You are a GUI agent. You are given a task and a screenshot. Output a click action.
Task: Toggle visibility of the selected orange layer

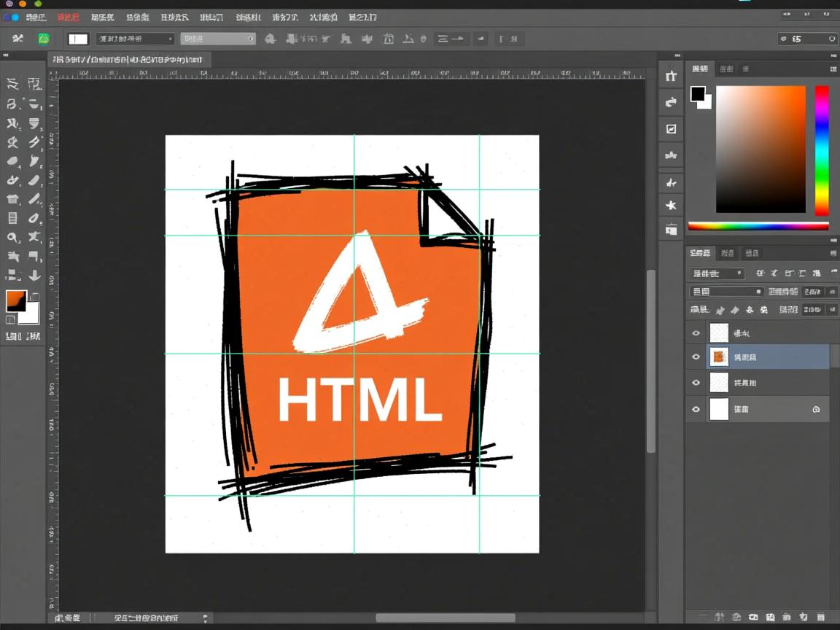coord(696,357)
